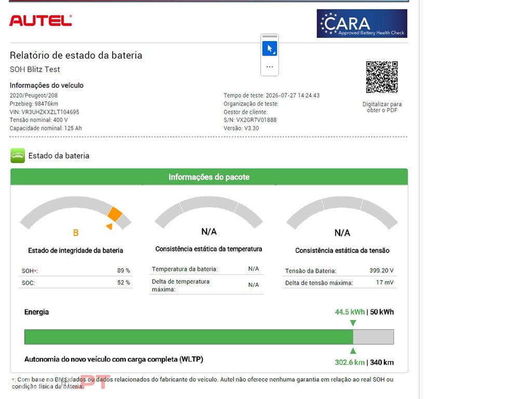The width and height of the screenshot is (532, 399).
Task: Click 'Capacidade nominal: 125 Ah' text
Action: pyautogui.click(x=46, y=128)
